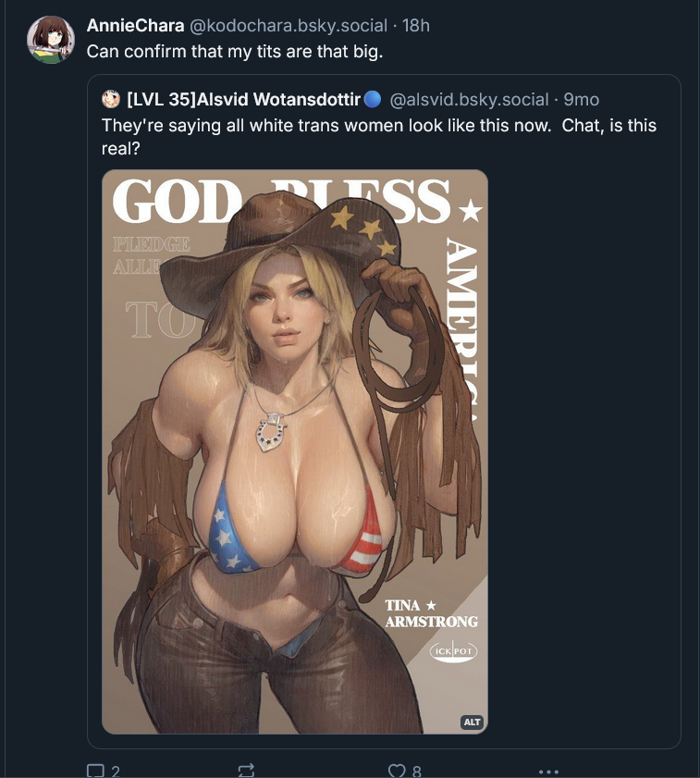The image size is (700, 778).
Task: Show the image ALT text badge
Action: tap(472, 722)
